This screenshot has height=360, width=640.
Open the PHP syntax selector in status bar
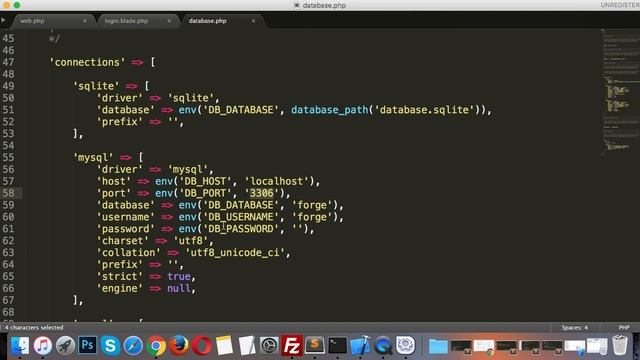click(624, 327)
